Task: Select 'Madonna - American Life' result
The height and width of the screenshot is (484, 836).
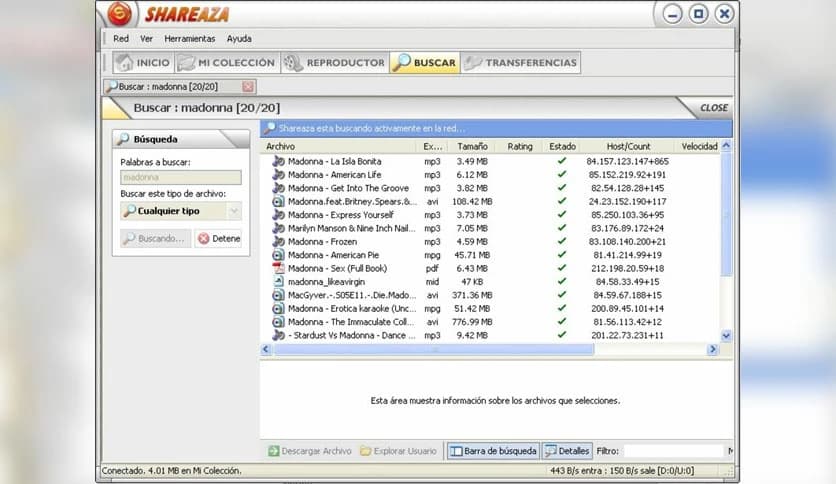Action: tap(334, 174)
